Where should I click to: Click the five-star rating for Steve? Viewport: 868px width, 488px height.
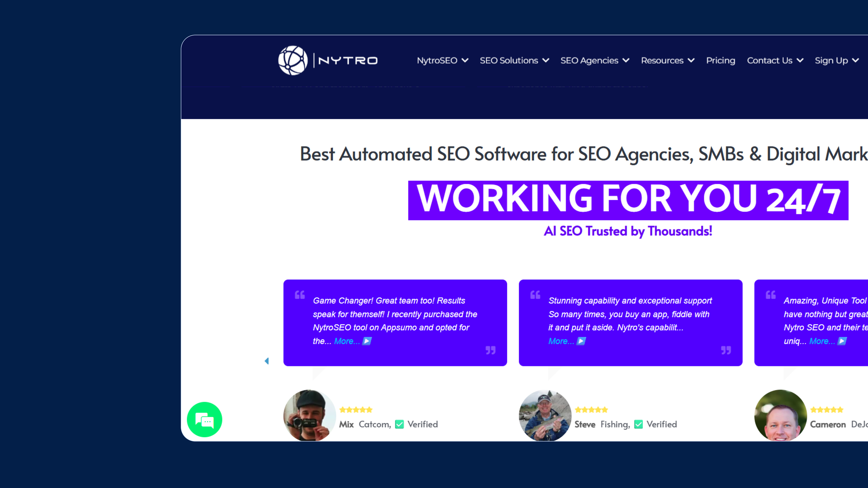(591, 410)
